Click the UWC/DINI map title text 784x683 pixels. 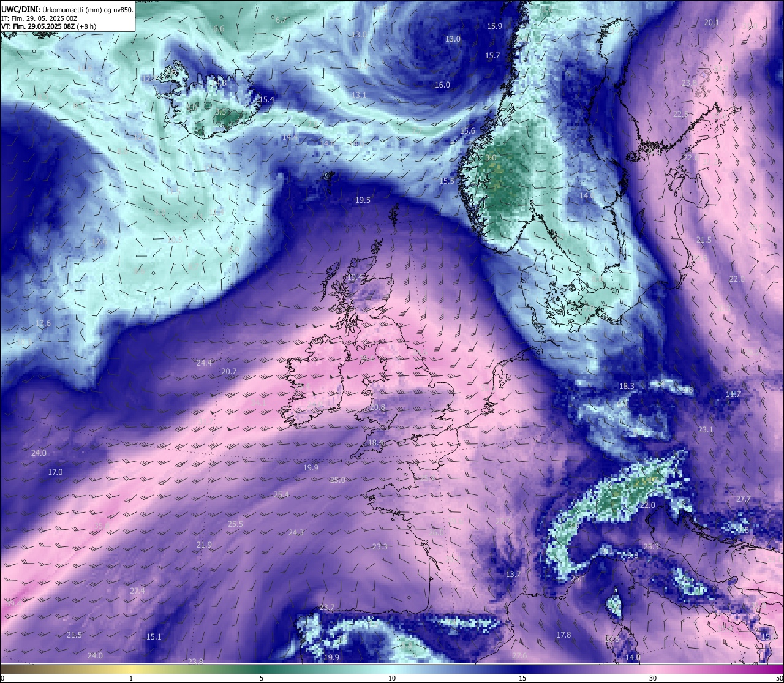tap(67, 9)
